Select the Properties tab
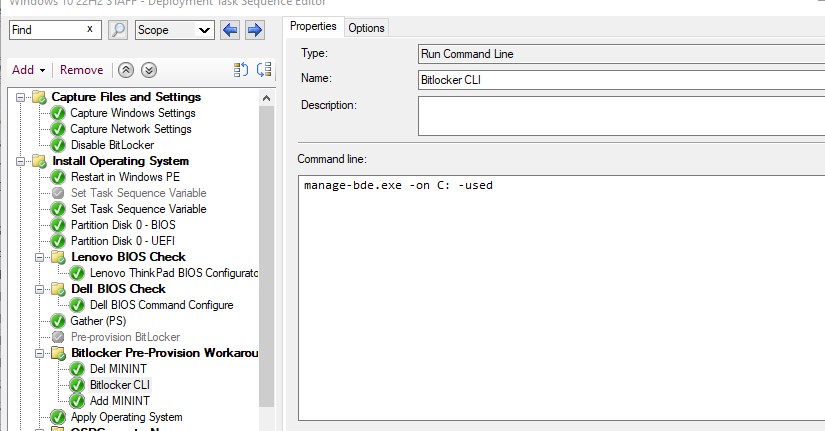The image size is (825, 431). pyautogui.click(x=313, y=27)
